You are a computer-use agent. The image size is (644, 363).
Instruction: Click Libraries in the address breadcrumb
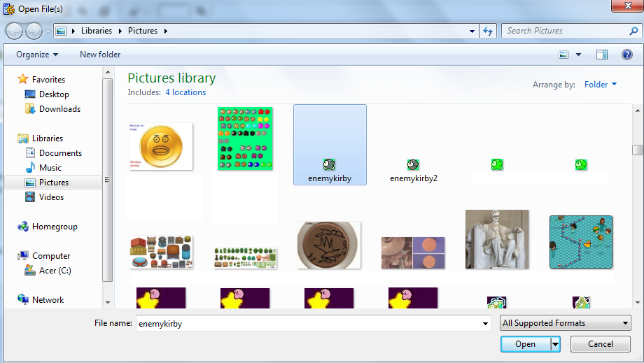pyautogui.click(x=97, y=31)
